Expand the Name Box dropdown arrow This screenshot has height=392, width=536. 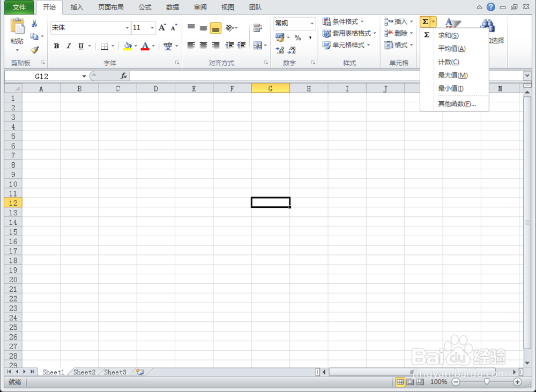click(x=84, y=76)
